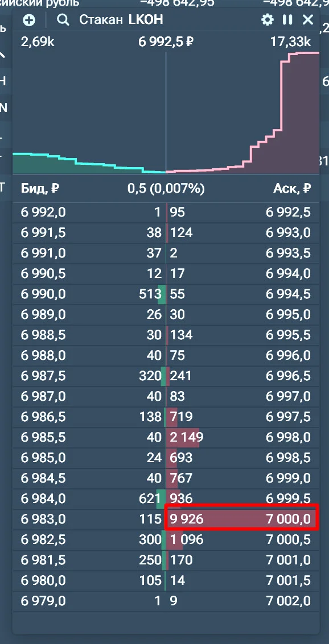The image size is (329, 644).
Task: Click best ask price 6 992,5
Action: 288,213
